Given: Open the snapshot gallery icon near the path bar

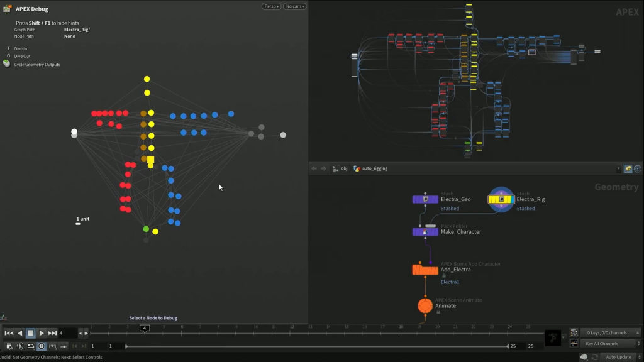Looking at the screenshot, I should 627,168.
